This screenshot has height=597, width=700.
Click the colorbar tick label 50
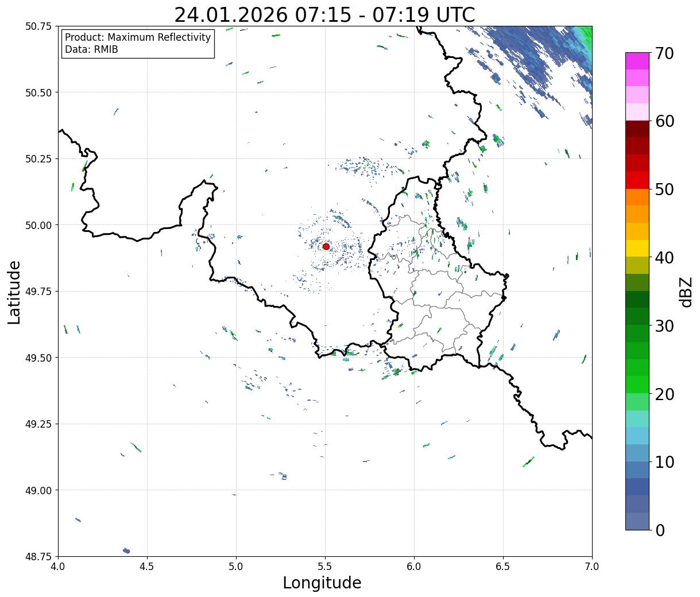pos(664,189)
